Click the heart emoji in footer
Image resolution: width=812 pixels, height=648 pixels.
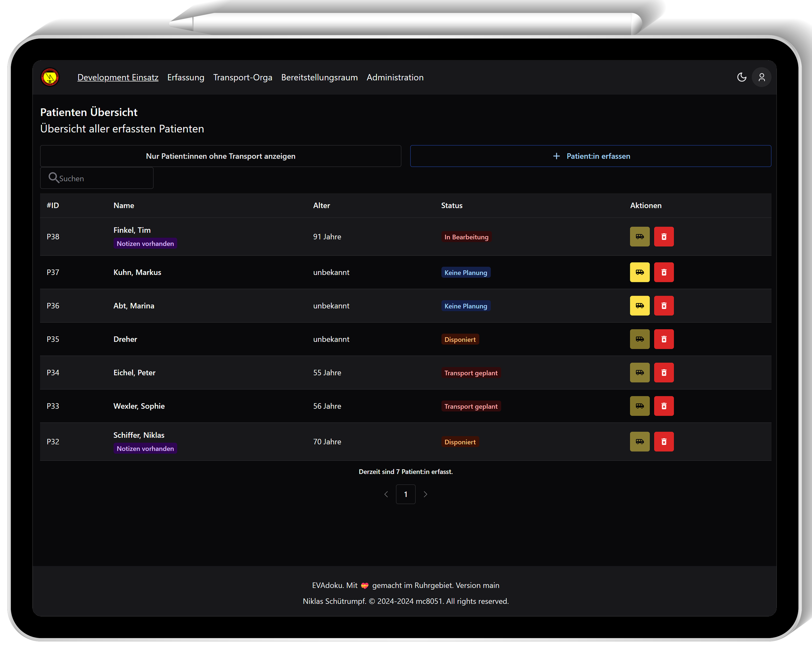pos(365,585)
